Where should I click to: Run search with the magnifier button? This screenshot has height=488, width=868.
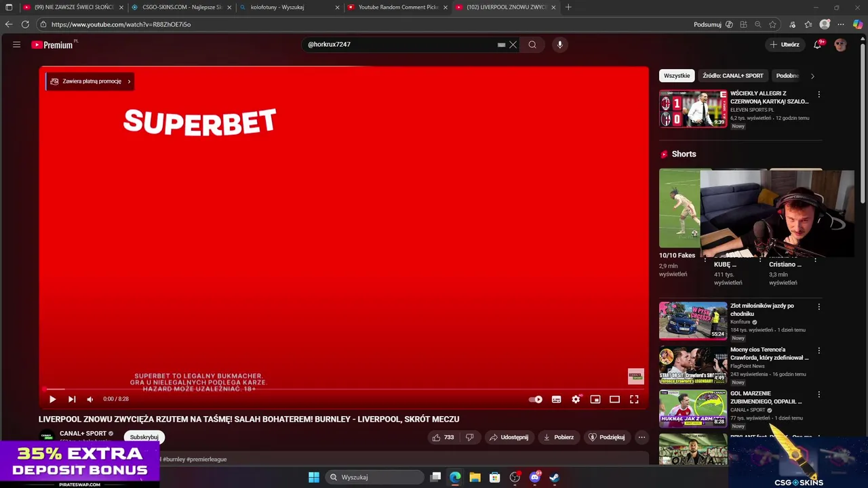tap(532, 45)
